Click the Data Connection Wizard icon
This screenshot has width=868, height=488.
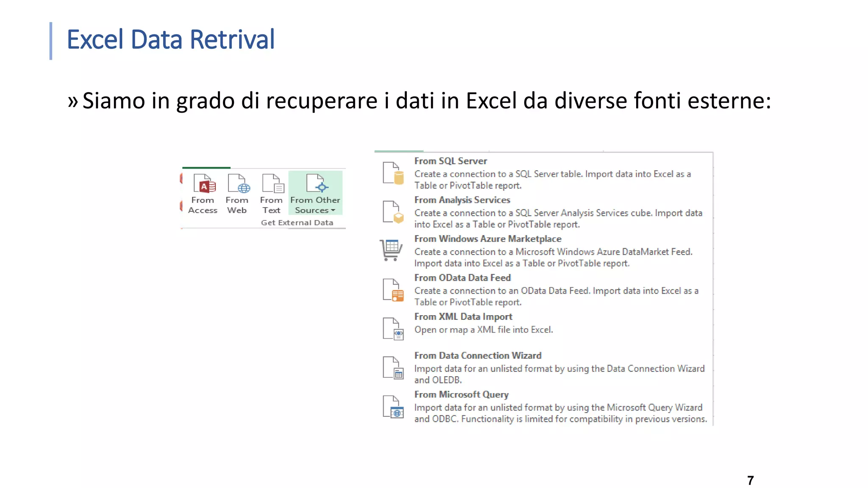click(393, 368)
